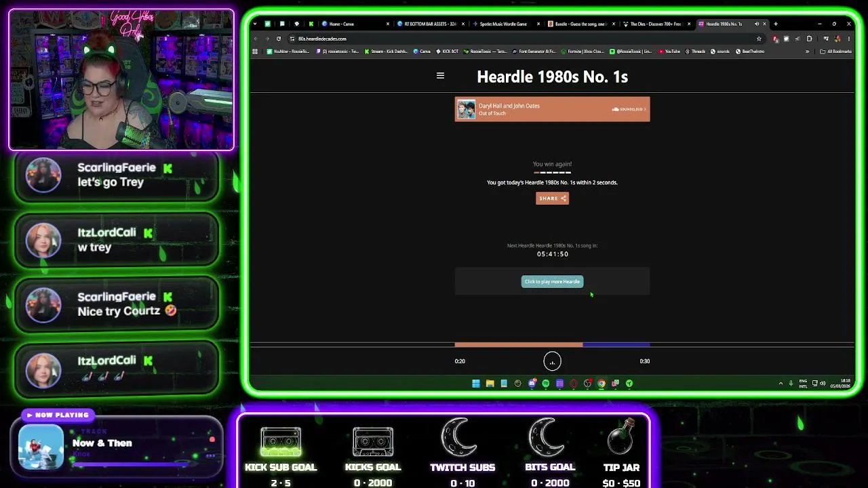Open the YouNow bookmark

click(288, 52)
